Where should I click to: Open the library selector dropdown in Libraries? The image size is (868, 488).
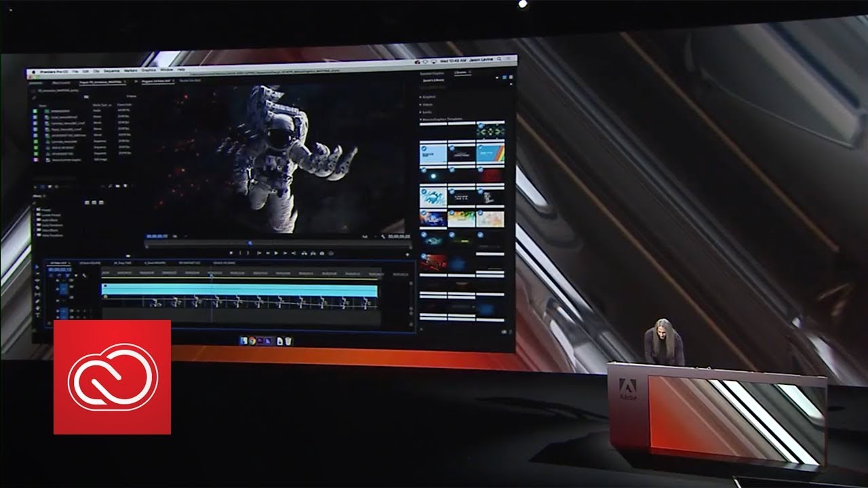click(x=433, y=80)
